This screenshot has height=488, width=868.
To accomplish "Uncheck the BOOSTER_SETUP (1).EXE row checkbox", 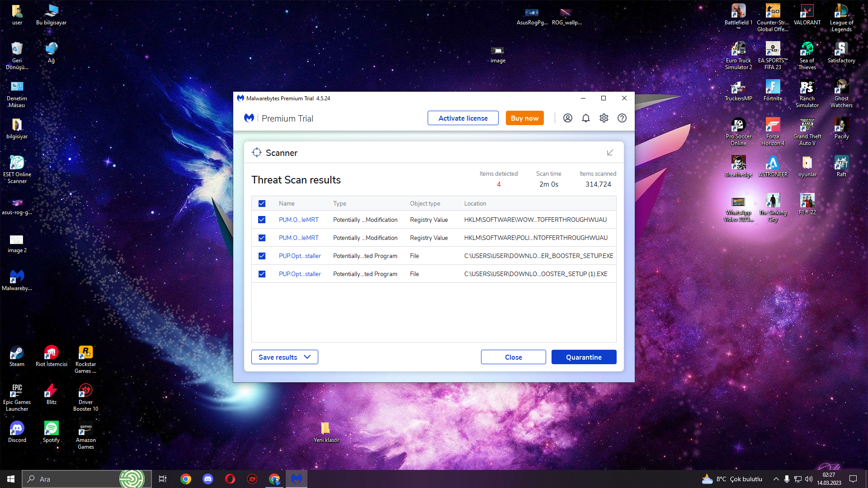I will point(262,274).
